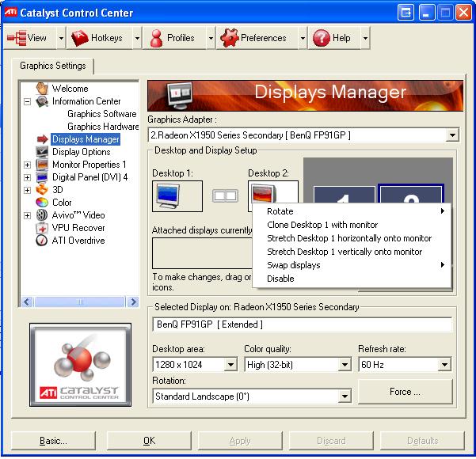
Task: Expand the Monitor Properties 1 node
Action: click(x=27, y=165)
